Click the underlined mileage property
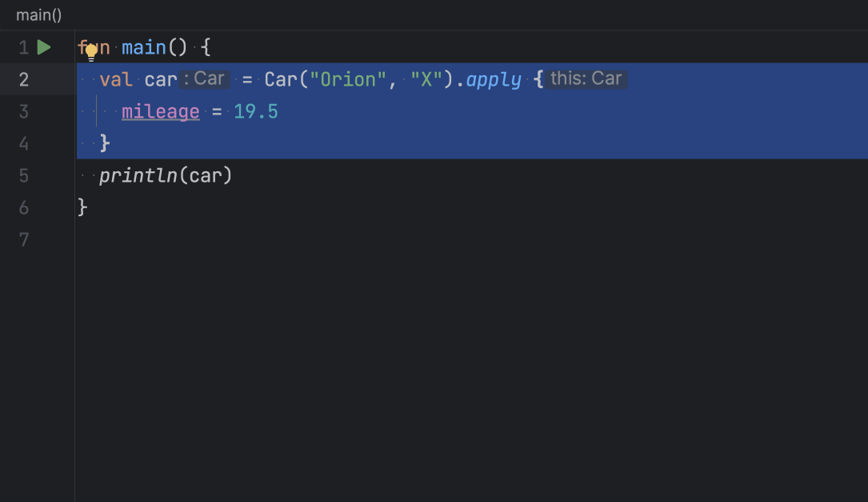Image resolution: width=868 pixels, height=502 pixels. [160, 111]
